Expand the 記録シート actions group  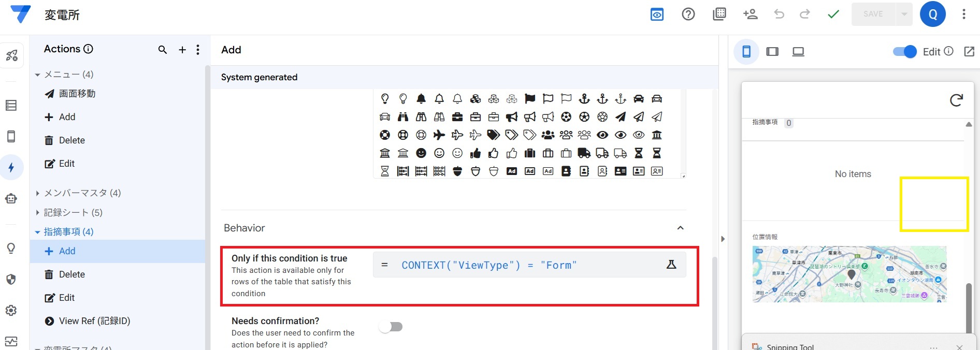[38, 213]
